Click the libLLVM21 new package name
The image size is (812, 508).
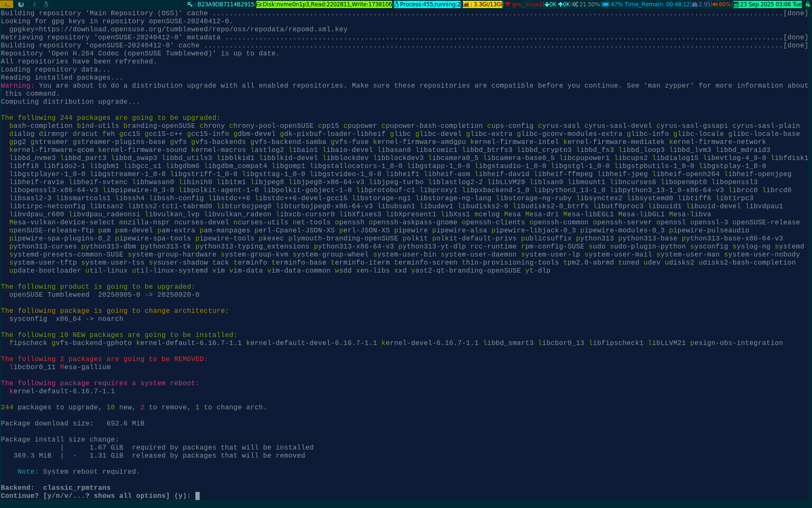[x=667, y=343]
